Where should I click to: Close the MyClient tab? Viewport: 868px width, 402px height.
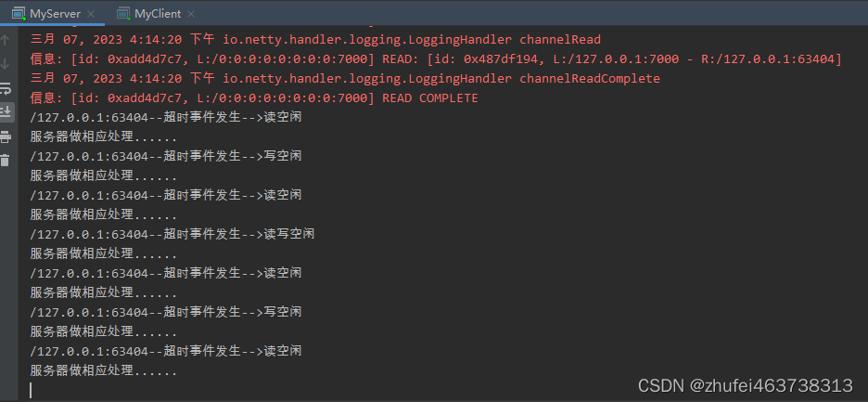click(191, 14)
